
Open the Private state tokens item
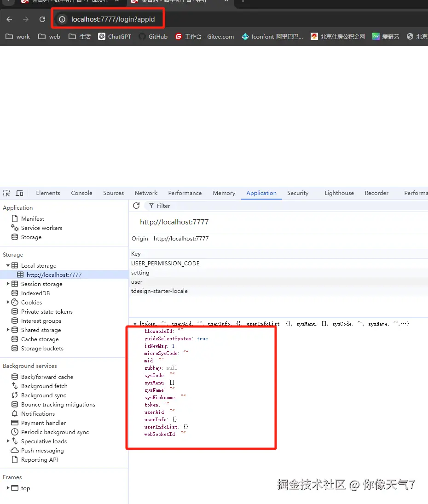coord(46,311)
